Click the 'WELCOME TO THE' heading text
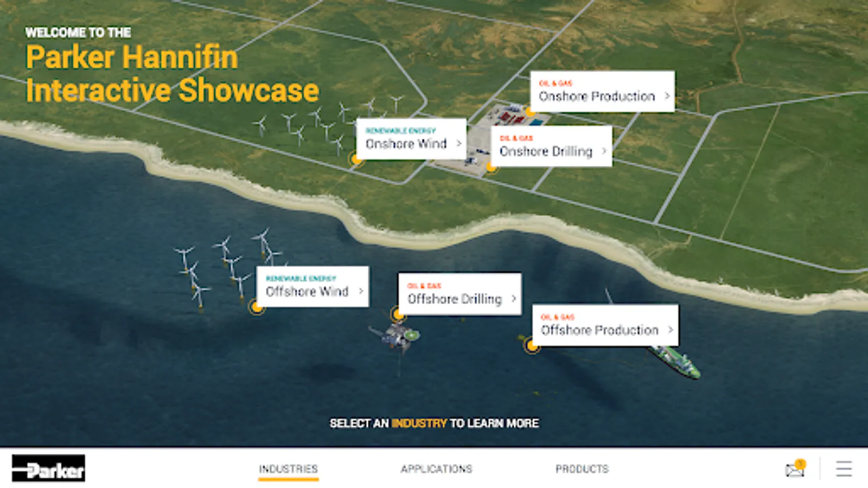Image resolution: width=868 pixels, height=488 pixels. (78, 33)
